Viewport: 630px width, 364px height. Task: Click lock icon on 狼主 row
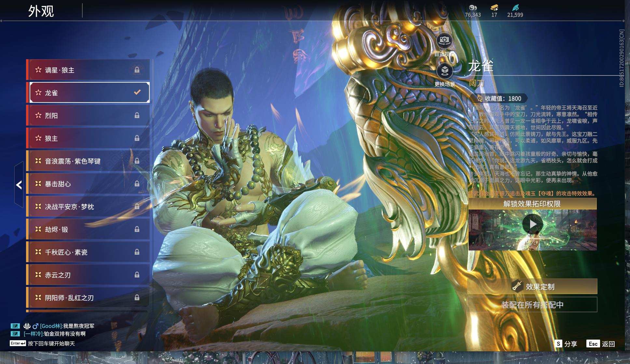point(137,138)
